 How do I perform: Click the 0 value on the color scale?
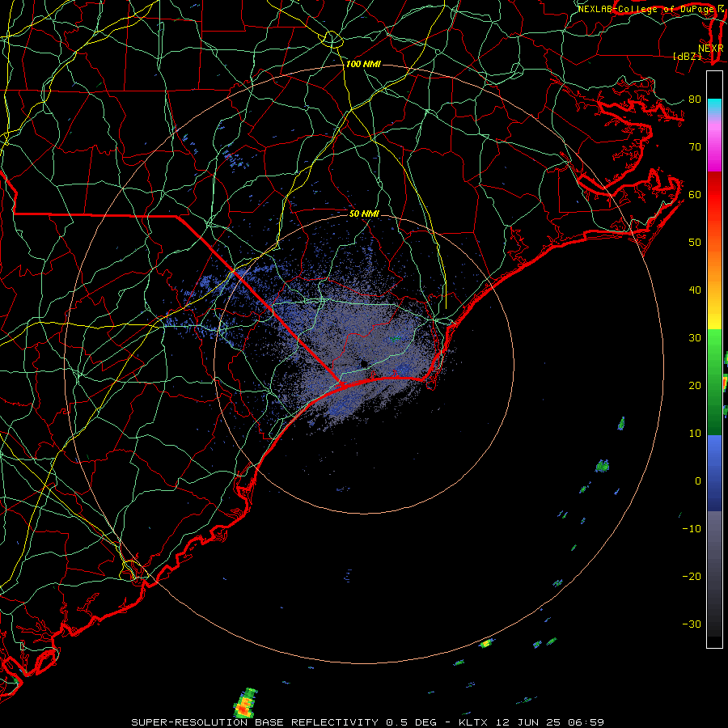pos(698,481)
